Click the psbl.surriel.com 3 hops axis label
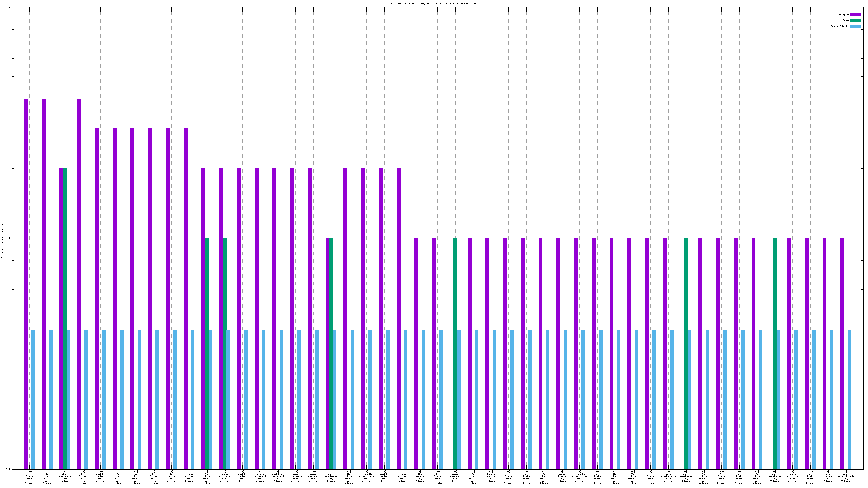 point(792,476)
